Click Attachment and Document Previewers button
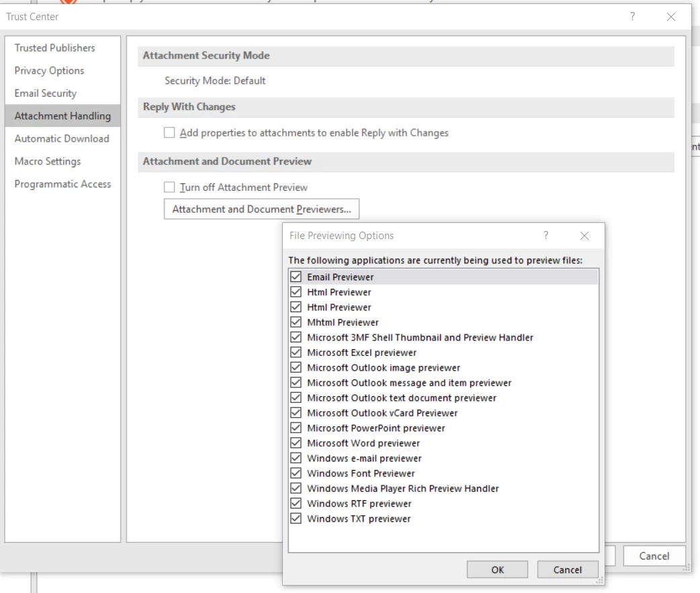Screen dimensions: 700x593 261,209
